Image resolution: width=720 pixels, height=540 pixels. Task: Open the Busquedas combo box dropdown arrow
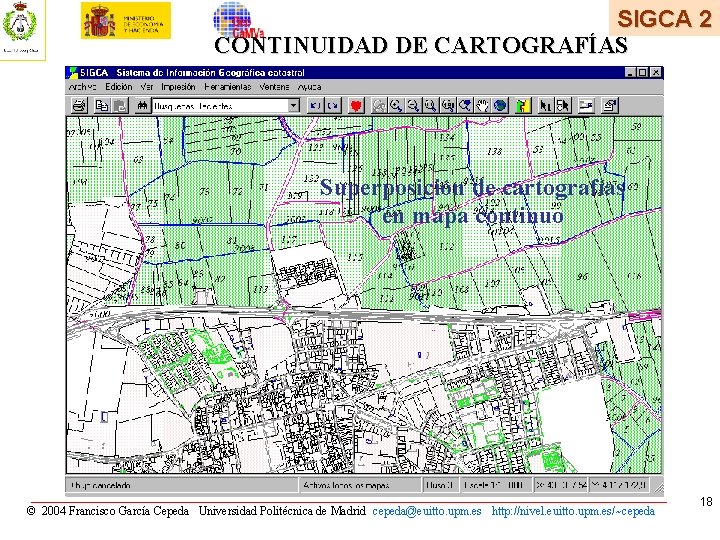coord(293,106)
